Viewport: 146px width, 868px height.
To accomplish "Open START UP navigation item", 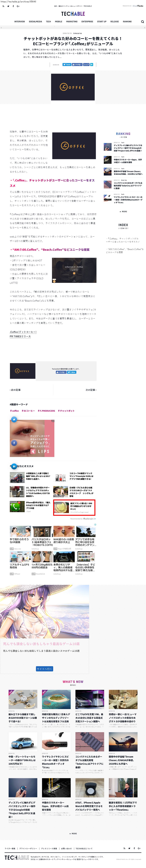I will 102,22.
